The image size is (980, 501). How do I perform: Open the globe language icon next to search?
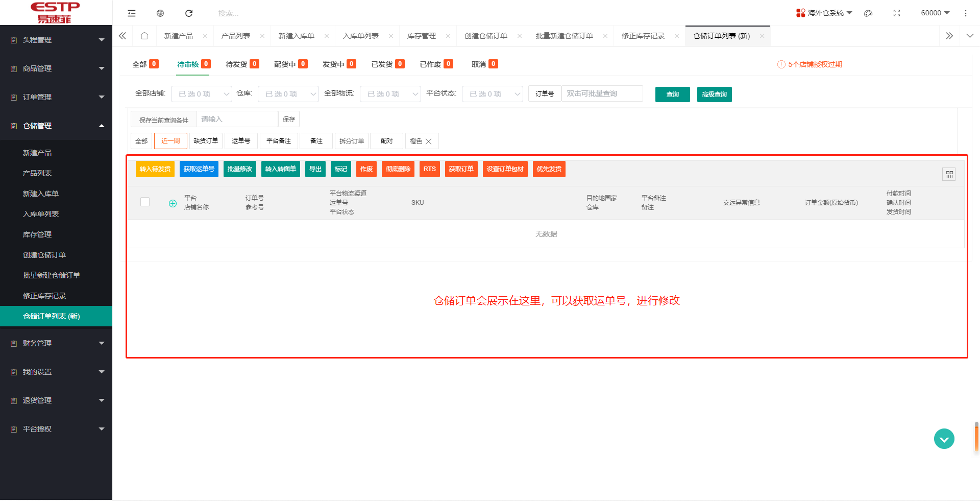[x=160, y=13]
